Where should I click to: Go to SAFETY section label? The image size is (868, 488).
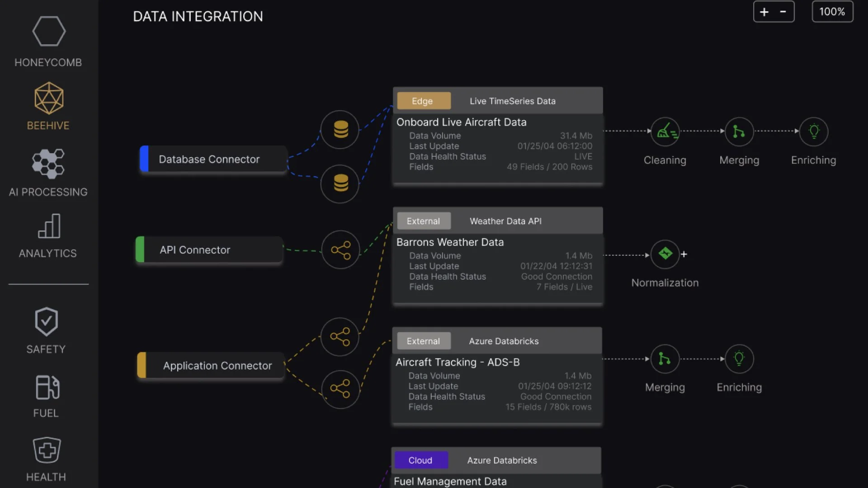[x=46, y=349]
